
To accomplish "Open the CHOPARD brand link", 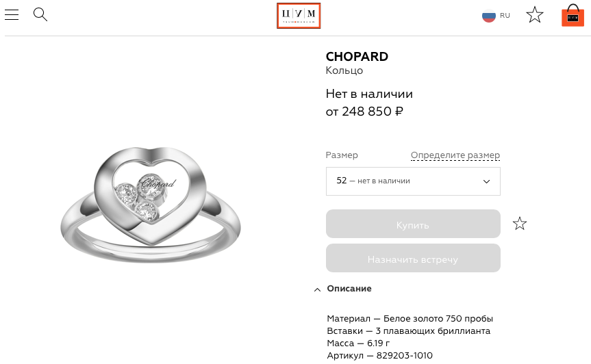I will coord(357,57).
